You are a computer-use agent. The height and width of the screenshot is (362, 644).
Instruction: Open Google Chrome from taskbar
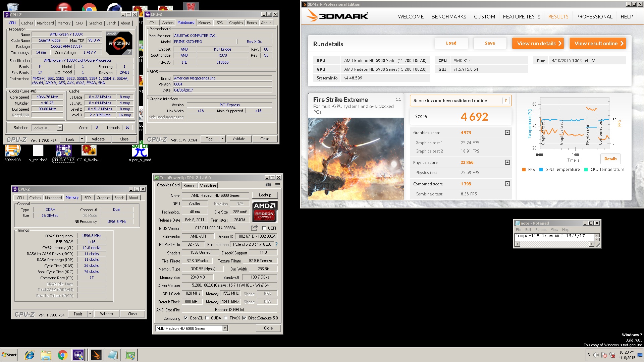tap(62, 355)
